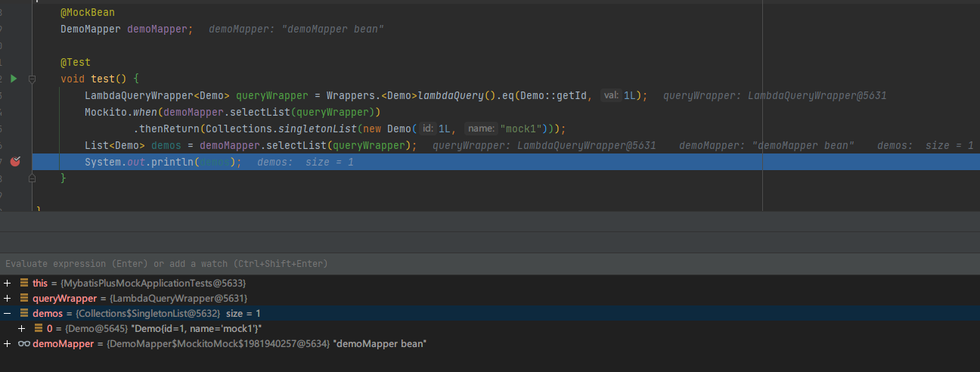Expand the 'this' variable node
This screenshot has width=980, height=372.
click(7, 283)
